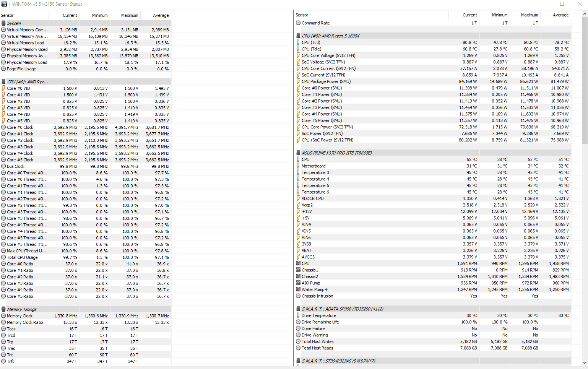The image size is (588, 369).
Task: Select the S.M.A.R.T.: ST3640323AS group header
Action: (433, 361)
